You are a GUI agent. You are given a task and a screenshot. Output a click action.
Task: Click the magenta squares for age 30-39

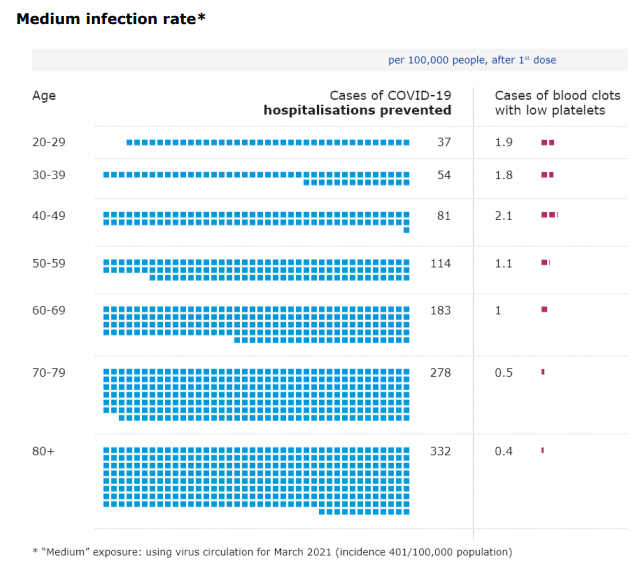[x=547, y=175]
